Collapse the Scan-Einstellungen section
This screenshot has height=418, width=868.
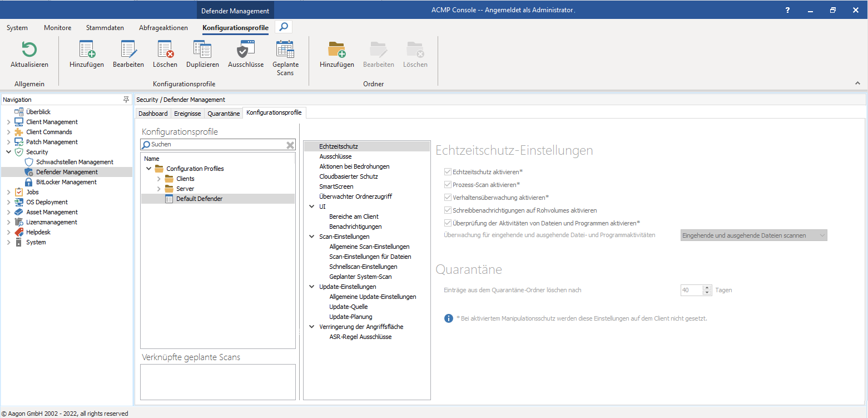click(311, 236)
